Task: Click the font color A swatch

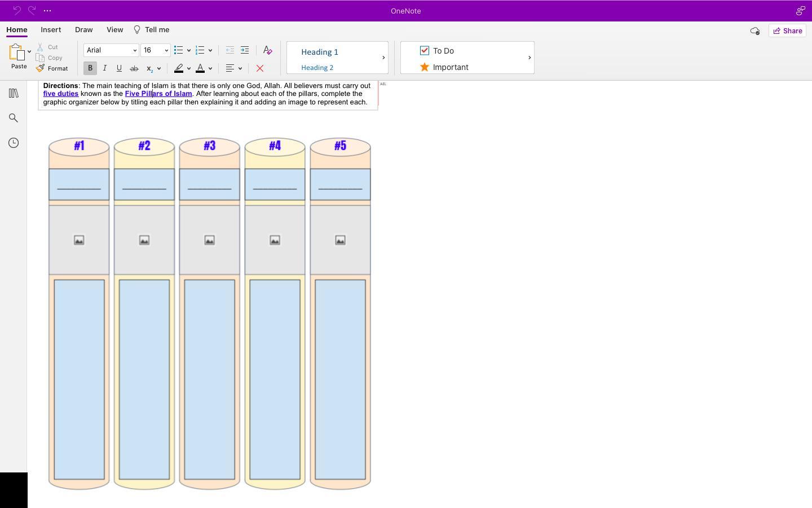Action: 200,68
